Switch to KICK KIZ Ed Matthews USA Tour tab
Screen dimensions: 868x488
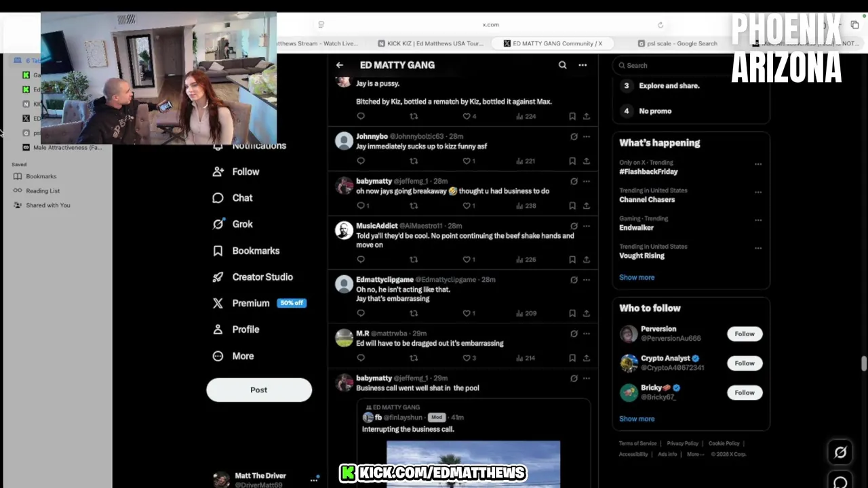click(431, 43)
